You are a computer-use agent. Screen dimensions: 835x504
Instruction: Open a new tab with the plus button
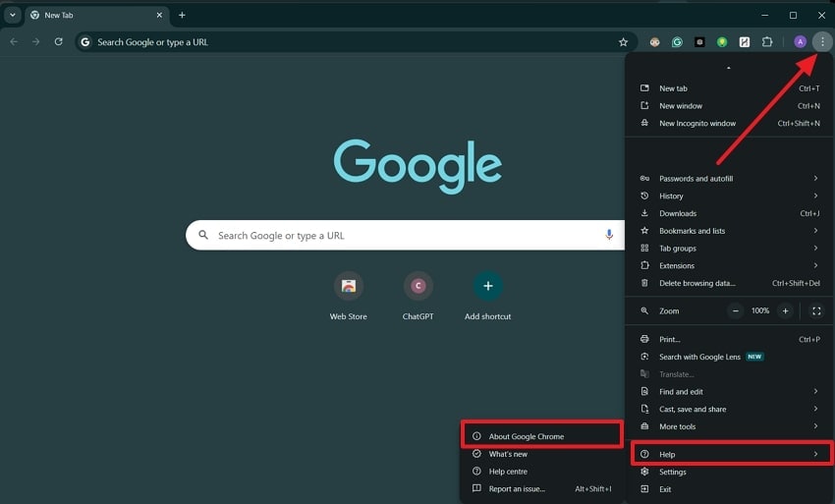click(182, 15)
